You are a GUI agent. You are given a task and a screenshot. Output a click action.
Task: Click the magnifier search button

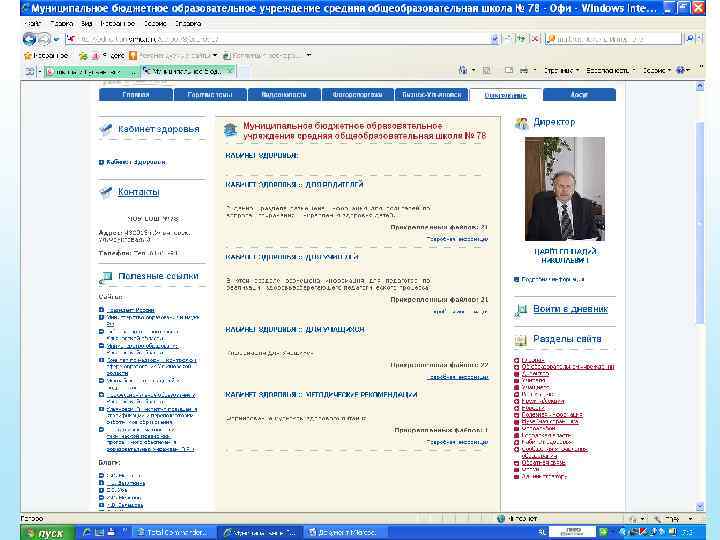[690, 39]
